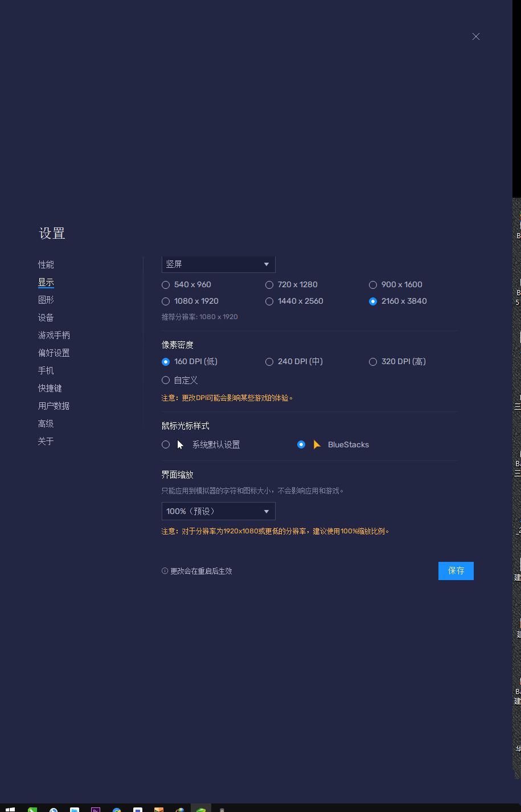Screen dimensions: 521x812
Task: Select the 1080 x 1920 resolution
Action: tap(166, 301)
